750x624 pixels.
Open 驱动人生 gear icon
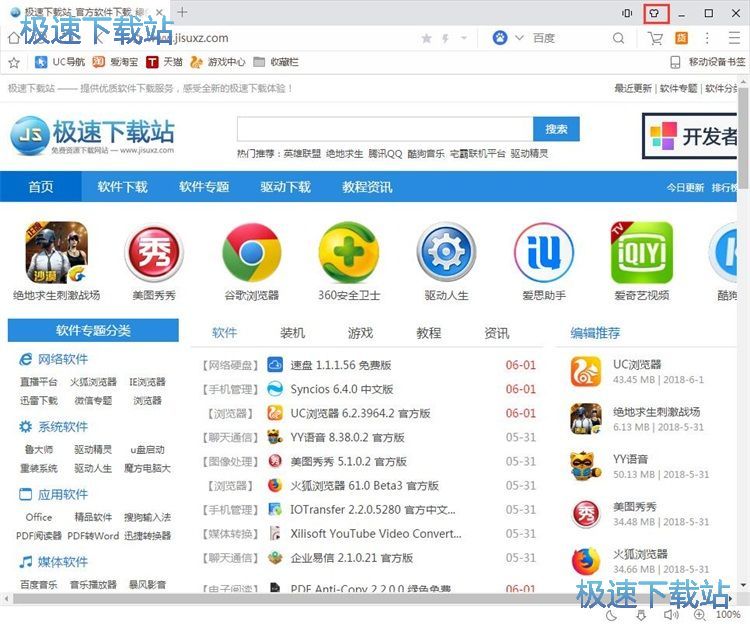[x=446, y=252]
